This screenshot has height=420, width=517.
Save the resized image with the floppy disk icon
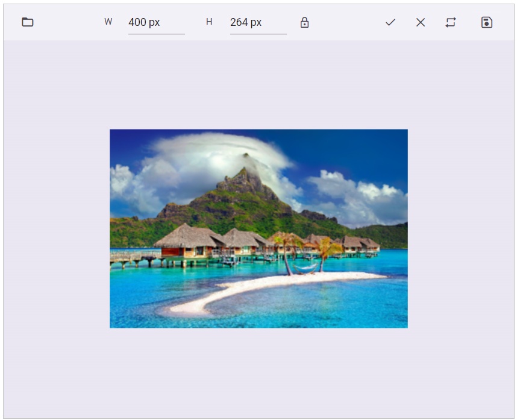pyautogui.click(x=486, y=22)
